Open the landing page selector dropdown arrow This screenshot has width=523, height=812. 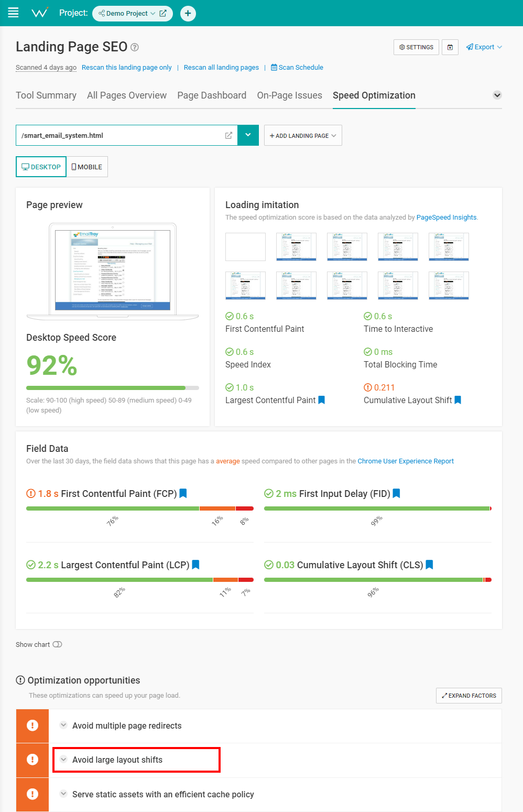click(248, 135)
